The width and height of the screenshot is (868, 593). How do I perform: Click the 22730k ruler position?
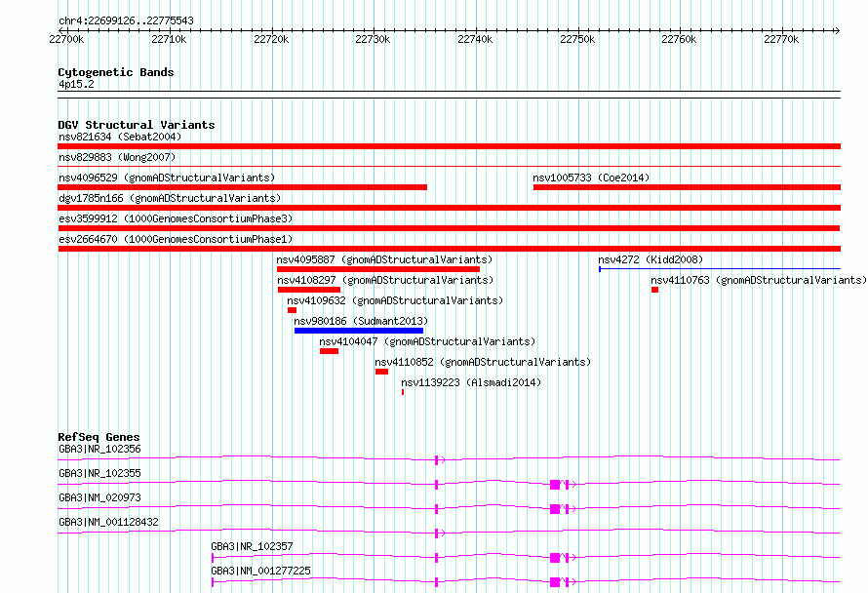[x=373, y=39]
